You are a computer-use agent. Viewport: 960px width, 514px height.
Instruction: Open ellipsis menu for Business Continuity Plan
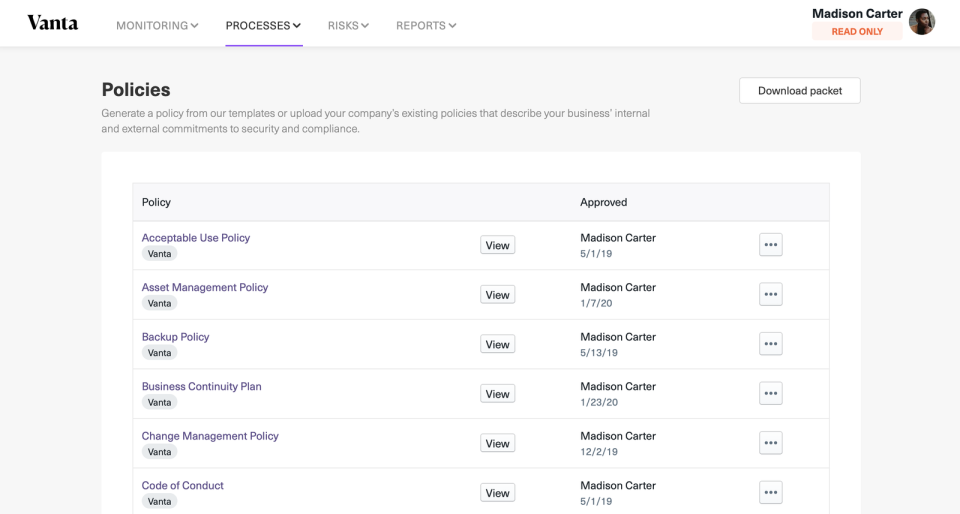[x=770, y=393]
